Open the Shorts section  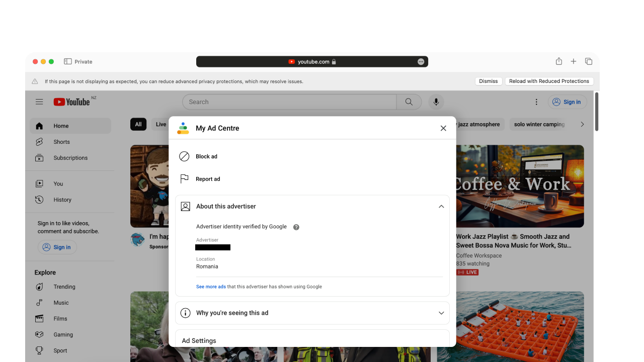tap(61, 142)
